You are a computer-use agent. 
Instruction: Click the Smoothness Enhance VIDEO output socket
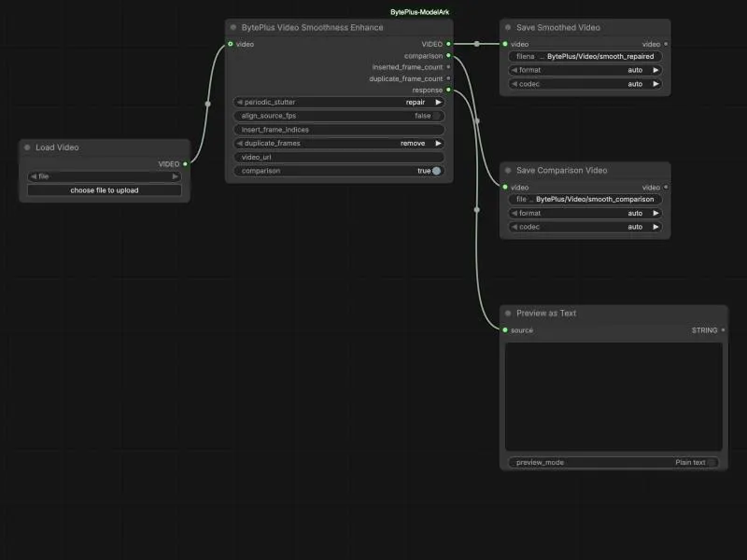448,44
